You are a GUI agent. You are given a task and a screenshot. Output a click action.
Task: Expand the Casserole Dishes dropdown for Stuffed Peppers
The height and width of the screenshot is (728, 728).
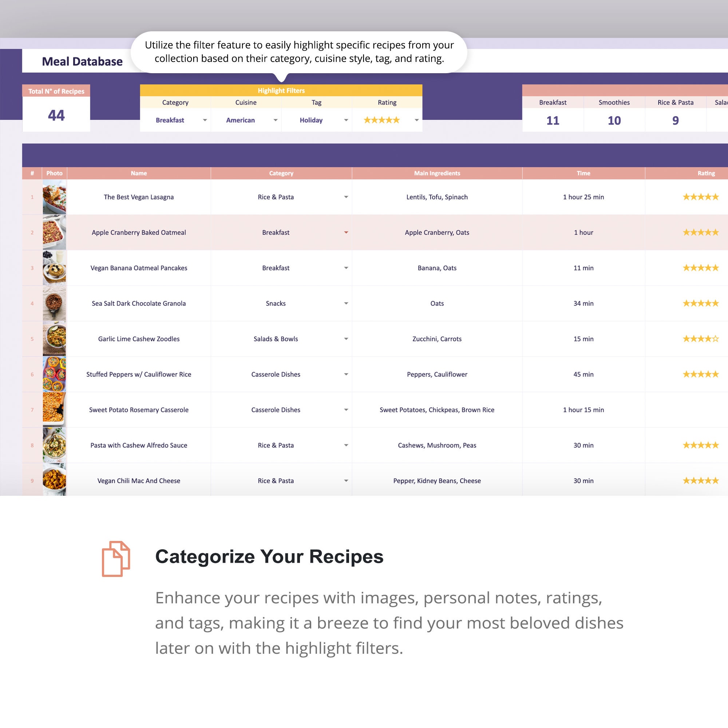pyautogui.click(x=346, y=374)
